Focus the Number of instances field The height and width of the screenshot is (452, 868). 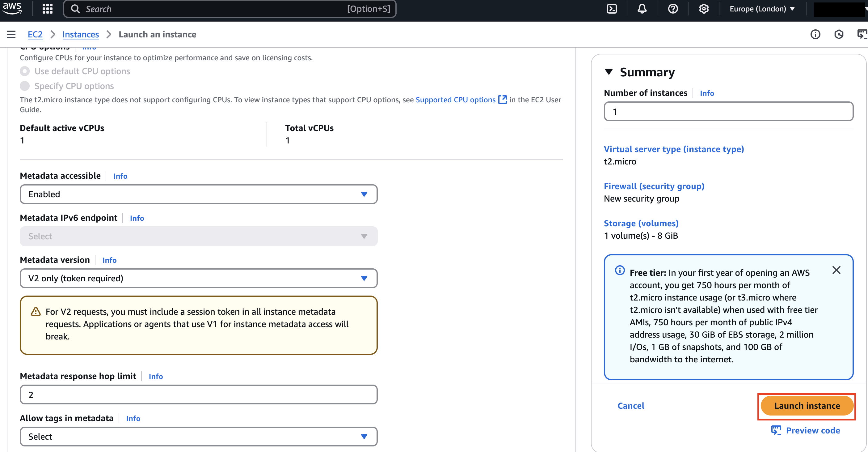pyautogui.click(x=728, y=111)
